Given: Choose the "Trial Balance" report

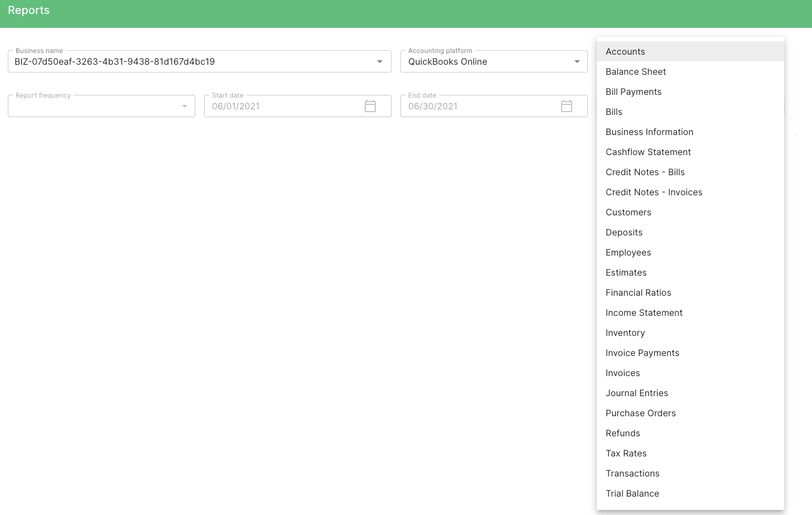Looking at the screenshot, I should pyautogui.click(x=632, y=493).
